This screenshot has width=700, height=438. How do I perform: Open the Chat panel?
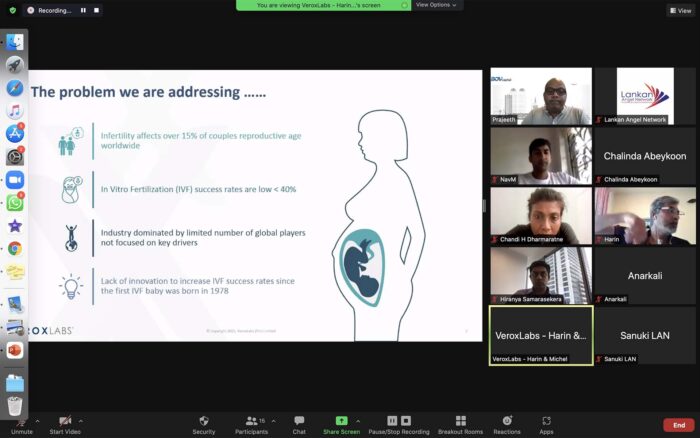(x=299, y=424)
